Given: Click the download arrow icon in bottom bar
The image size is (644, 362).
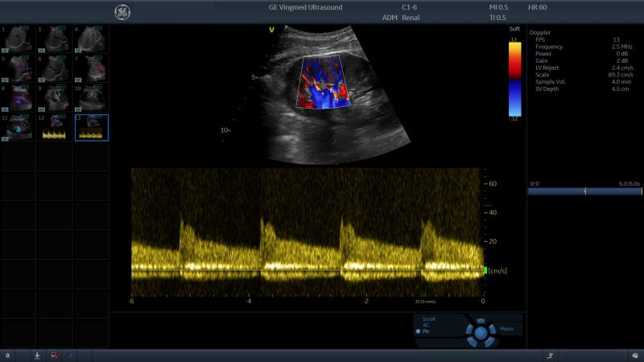Looking at the screenshot, I should 37,356.
